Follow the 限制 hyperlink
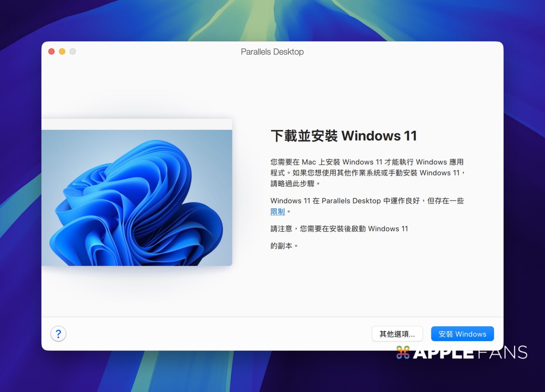This screenshot has height=392, width=545. pyautogui.click(x=278, y=212)
